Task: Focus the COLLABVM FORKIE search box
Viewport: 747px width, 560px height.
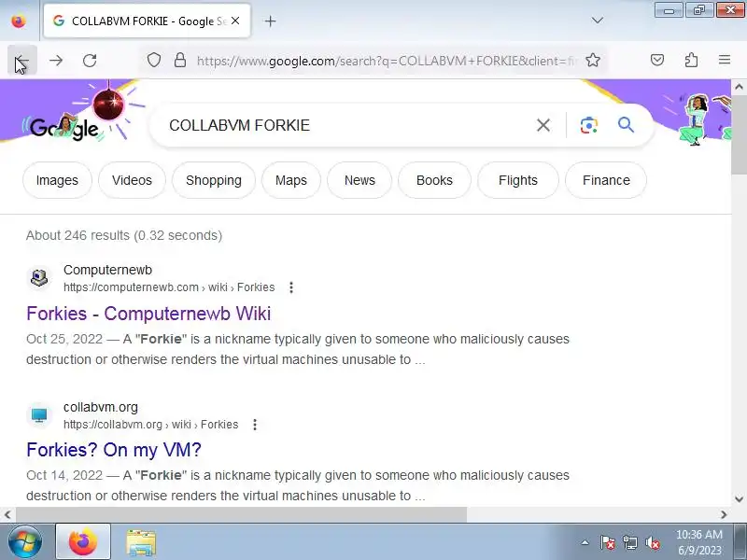Action: pyautogui.click(x=347, y=125)
